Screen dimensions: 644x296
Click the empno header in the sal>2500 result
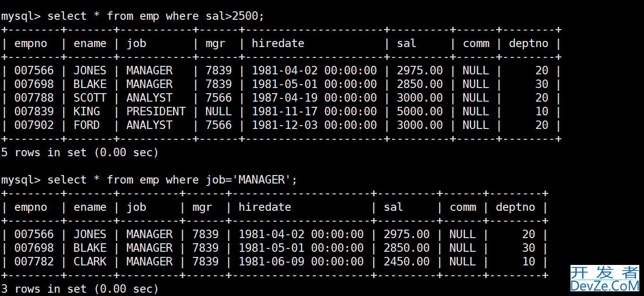pyautogui.click(x=31, y=43)
